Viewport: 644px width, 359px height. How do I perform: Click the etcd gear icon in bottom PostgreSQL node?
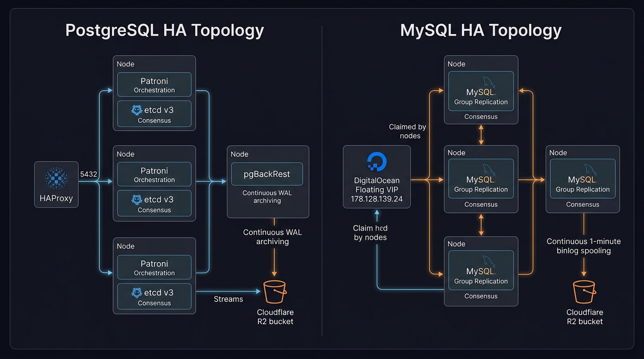tap(137, 293)
